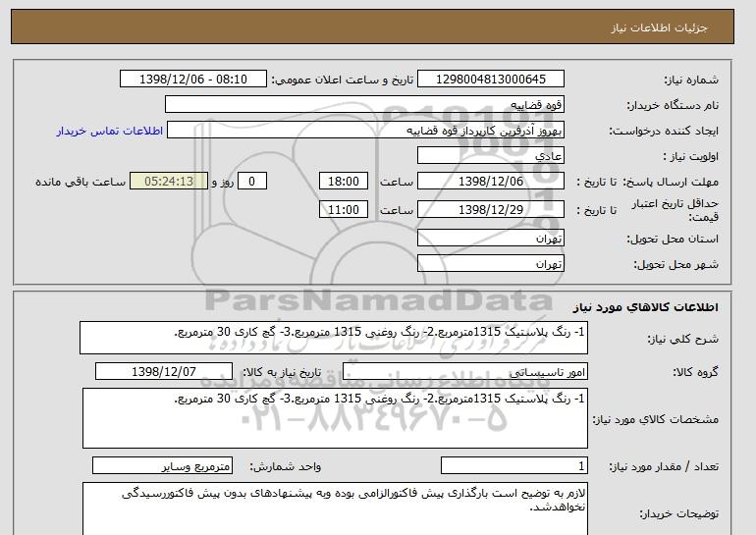Click the ایجاد کننده درخواست field
Image resolution: width=756 pixels, height=535 pixels.
coord(365,131)
